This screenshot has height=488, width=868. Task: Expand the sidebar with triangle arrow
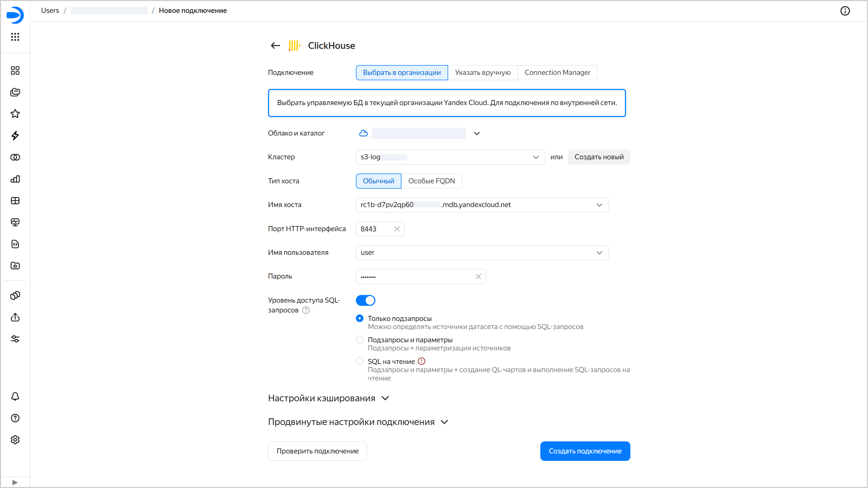pos(15,482)
